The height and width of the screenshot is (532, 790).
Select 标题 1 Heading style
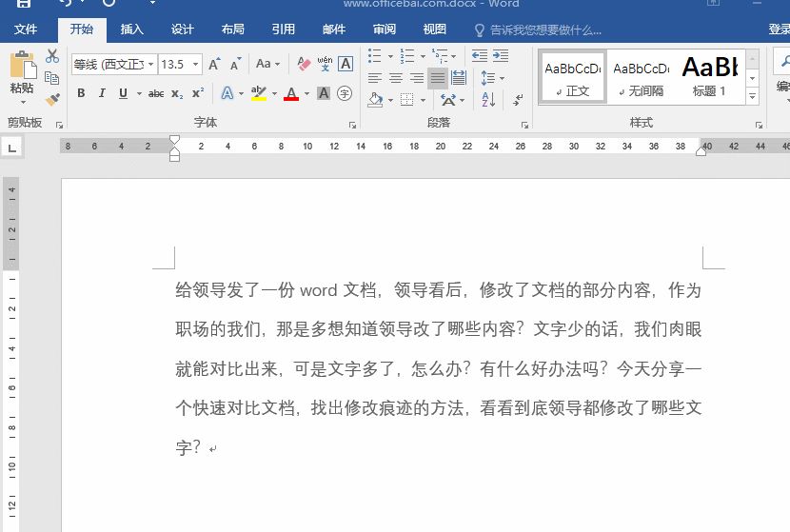[x=709, y=77]
